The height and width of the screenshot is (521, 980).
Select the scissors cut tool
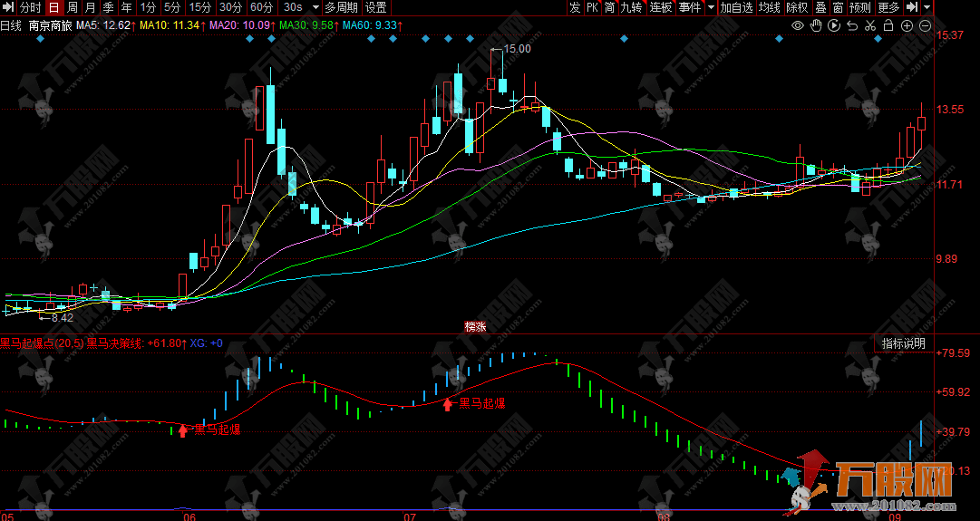click(870, 25)
